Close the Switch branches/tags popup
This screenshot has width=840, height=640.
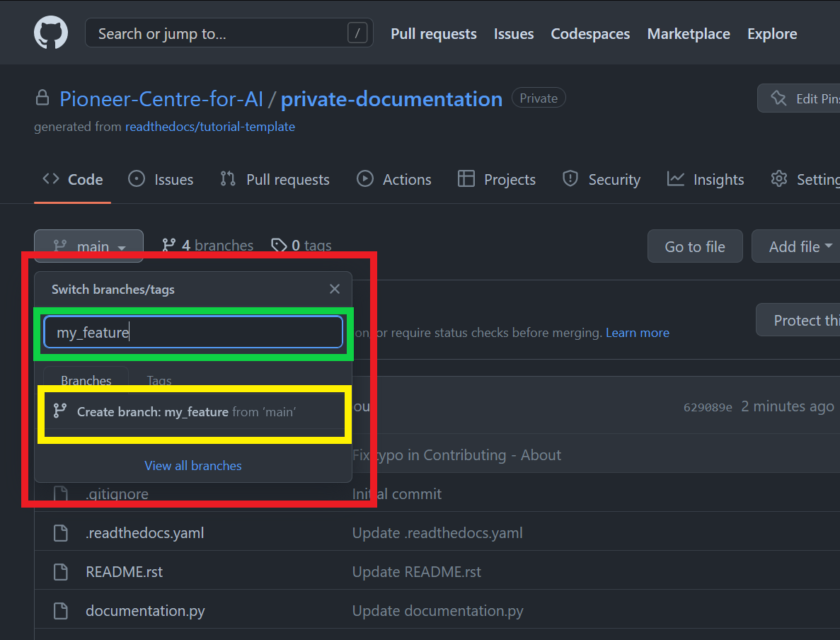pyautogui.click(x=335, y=289)
